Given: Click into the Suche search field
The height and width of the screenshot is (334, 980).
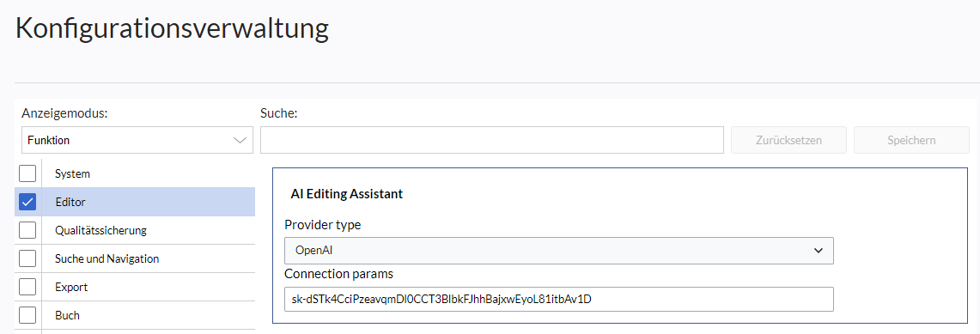Looking at the screenshot, I should pyautogui.click(x=492, y=140).
